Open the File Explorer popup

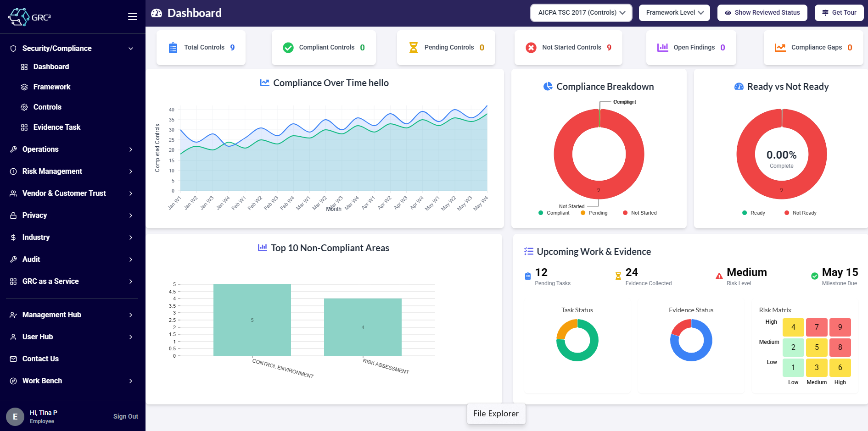(x=496, y=414)
